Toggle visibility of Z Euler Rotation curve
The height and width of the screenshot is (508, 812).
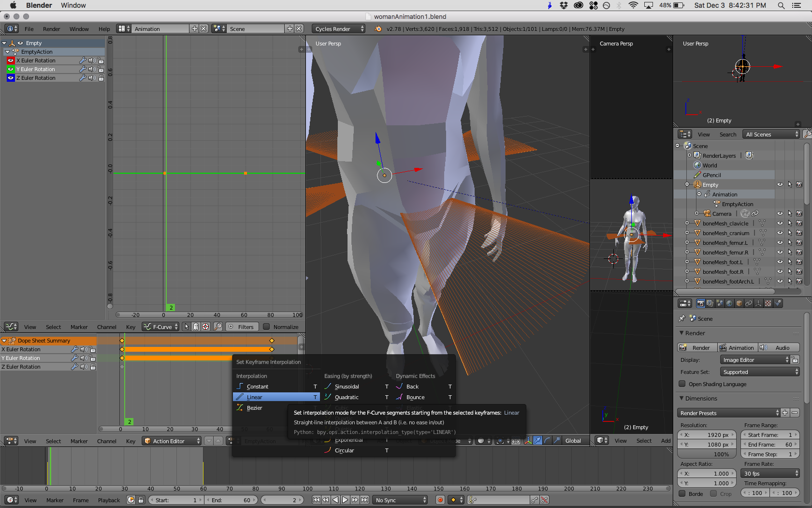[x=11, y=78]
